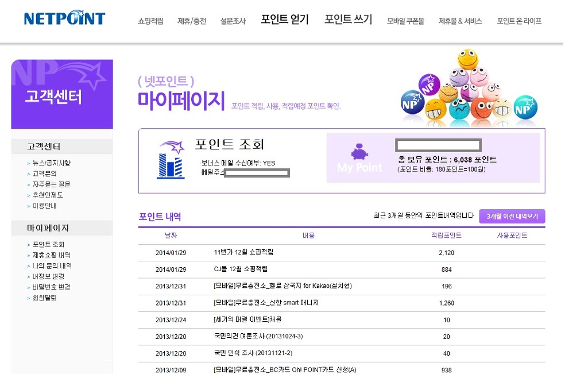Go to 자주묻는 질문 in the sidebar
This screenshot has width=588, height=374.
tap(51, 184)
